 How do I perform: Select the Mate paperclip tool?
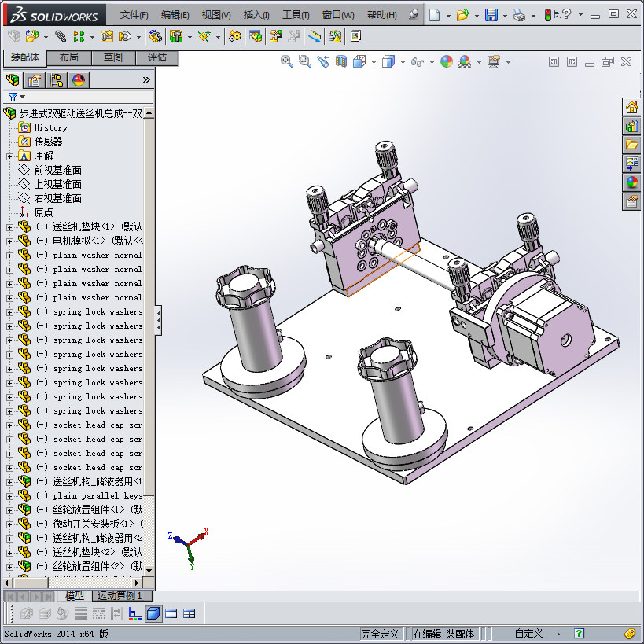click(x=61, y=36)
